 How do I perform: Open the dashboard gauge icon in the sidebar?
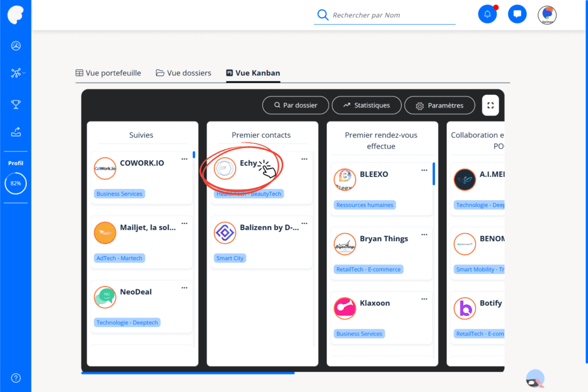click(16, 46)
